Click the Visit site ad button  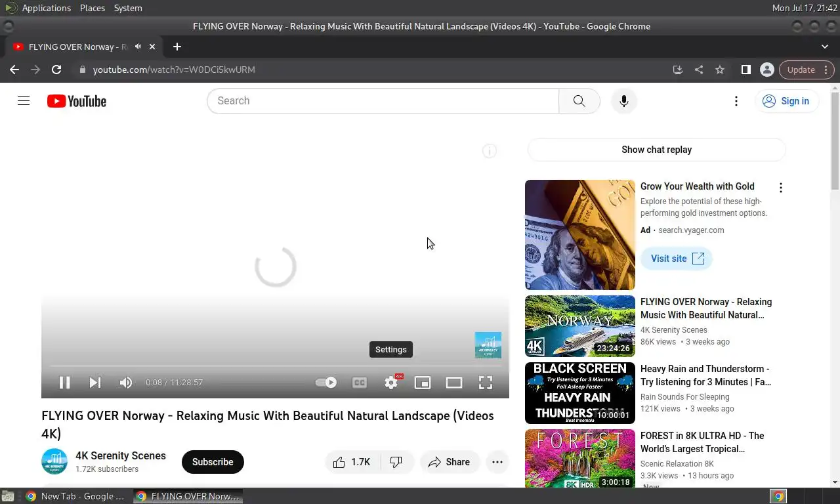tap(677, 259)
